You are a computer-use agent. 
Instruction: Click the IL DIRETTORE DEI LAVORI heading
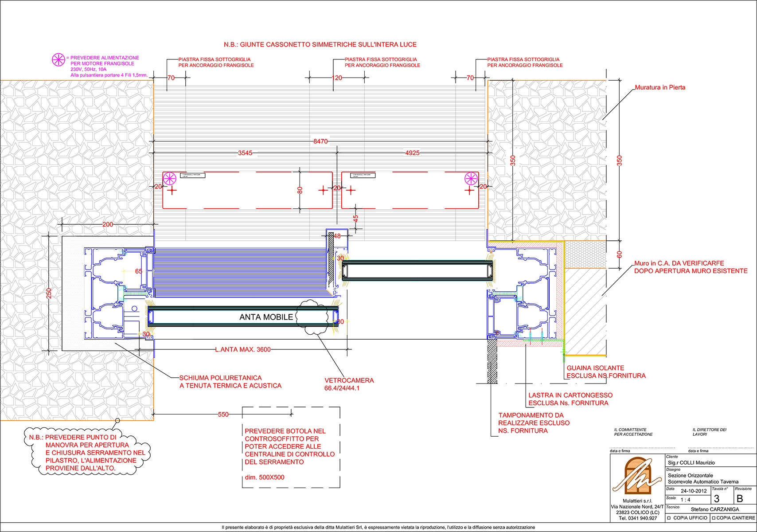pyautogui.click(x=710, y=432)
